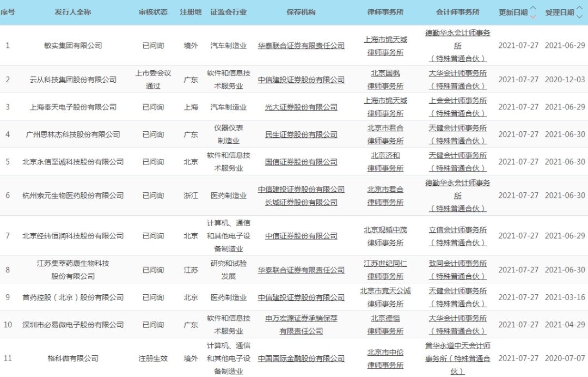Open 光大证券股份有限公司 link

pos(301,107)
